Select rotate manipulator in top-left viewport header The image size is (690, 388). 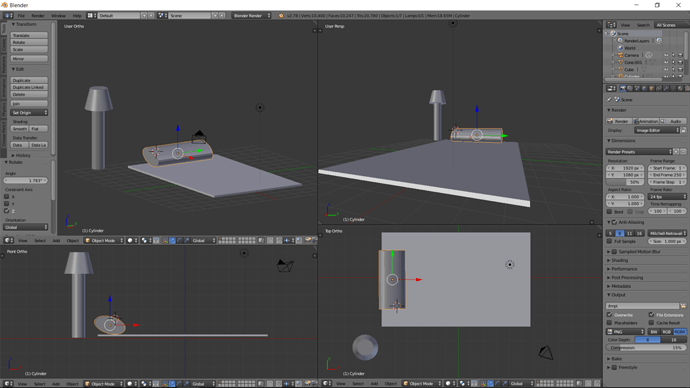(x=180, y=241)
